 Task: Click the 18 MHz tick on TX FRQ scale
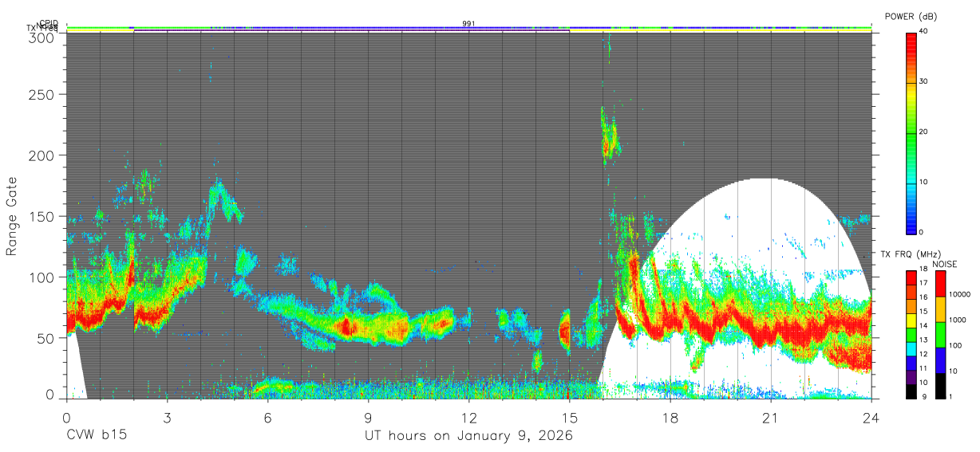(923, 270)
